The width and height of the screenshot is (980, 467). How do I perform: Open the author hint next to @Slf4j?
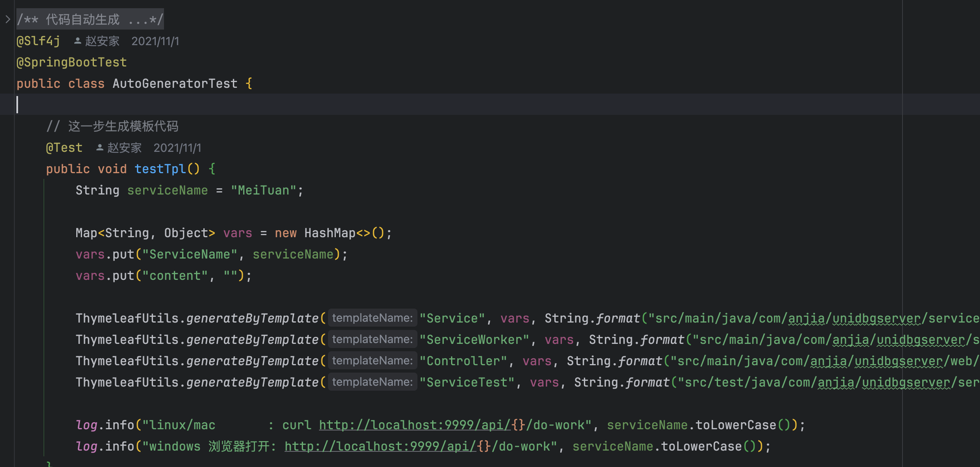point(102,41)
